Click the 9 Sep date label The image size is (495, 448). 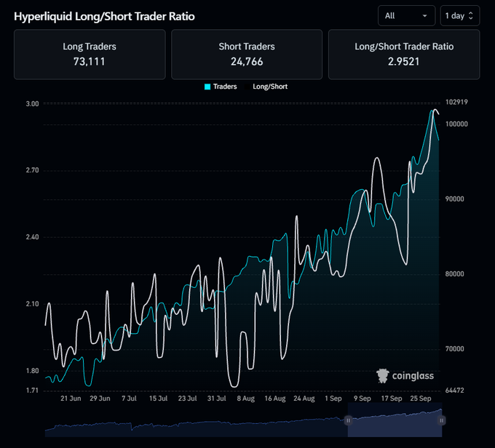coord(363,399)
